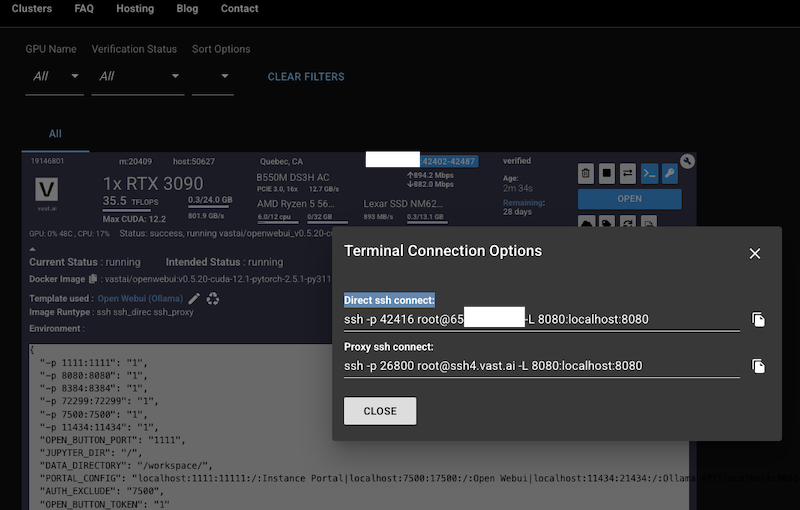Copy the Proxy ssh connect command

point(758,366)
